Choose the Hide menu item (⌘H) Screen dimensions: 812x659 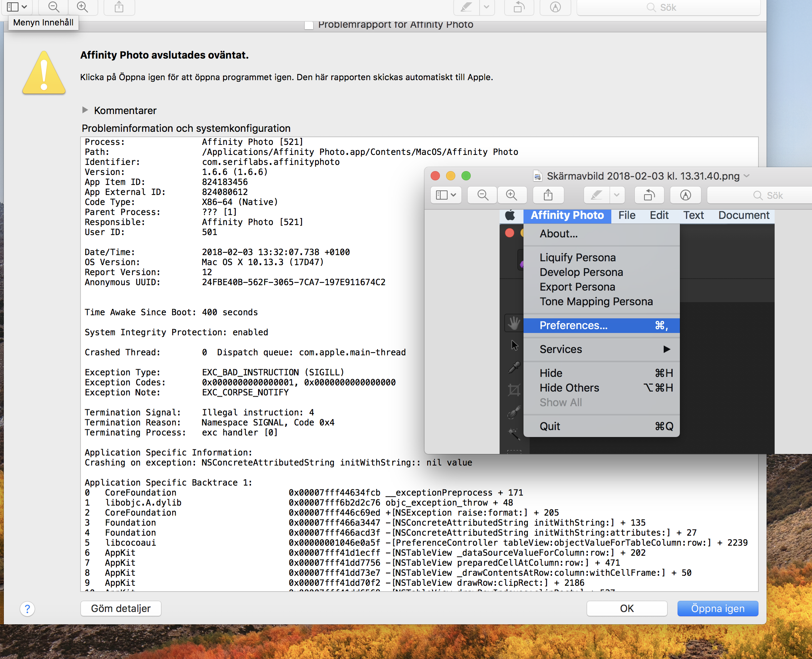(x=602, y=373)
